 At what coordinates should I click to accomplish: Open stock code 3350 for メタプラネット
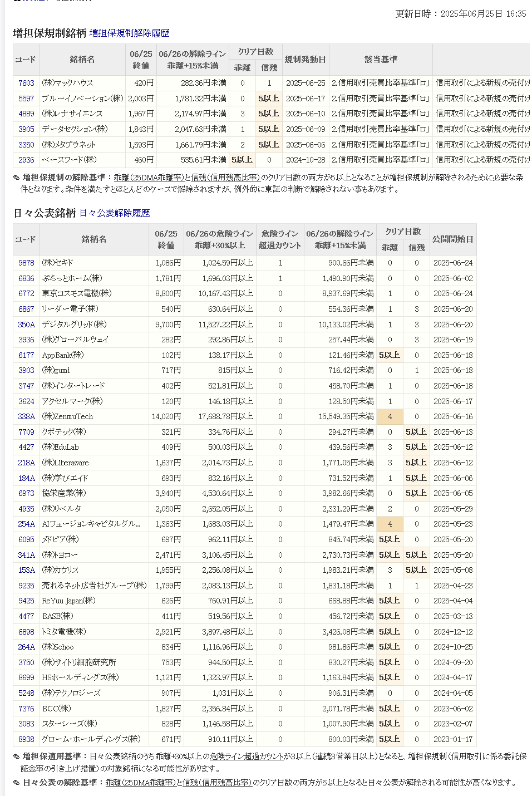(x=26, y=145)
